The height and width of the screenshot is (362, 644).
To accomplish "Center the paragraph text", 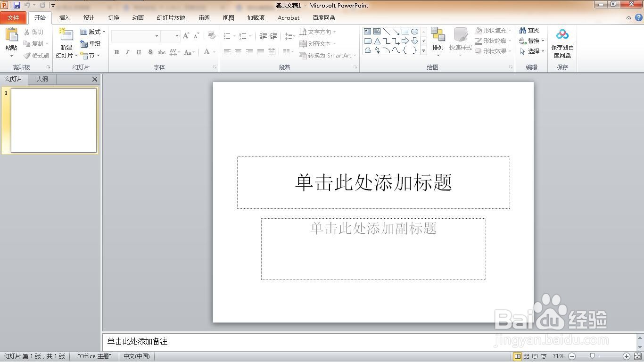I will tap(238, 52).
